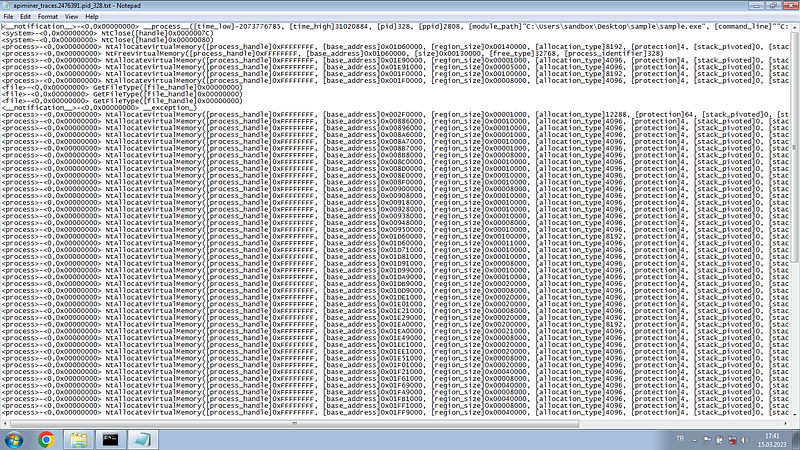
Task: Open the File menu
Action: [8, 16]
